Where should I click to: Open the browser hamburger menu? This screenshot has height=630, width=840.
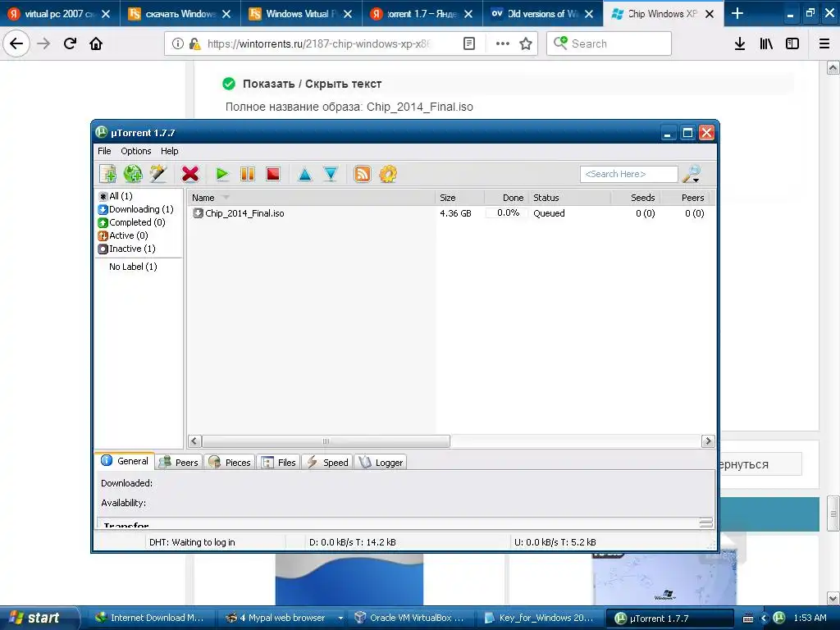(824, 43)
